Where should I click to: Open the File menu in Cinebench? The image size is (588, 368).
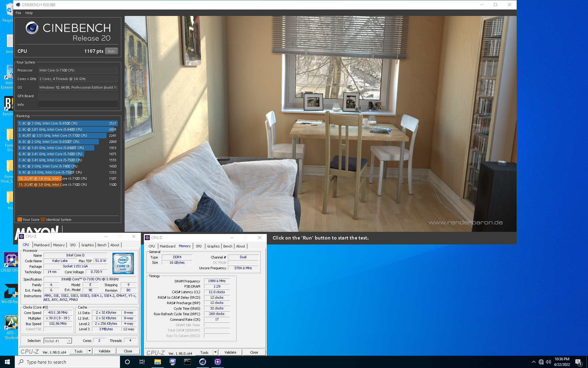[x=18, y=13]
